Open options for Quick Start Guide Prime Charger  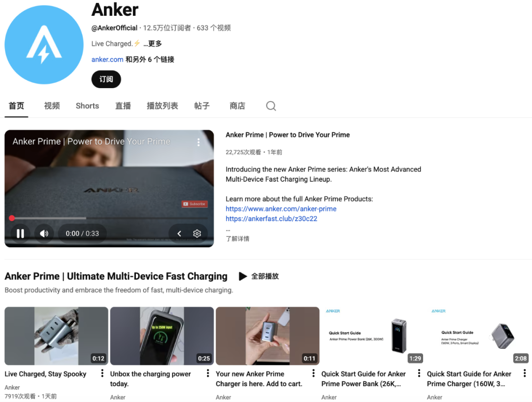tap(525, 373)
